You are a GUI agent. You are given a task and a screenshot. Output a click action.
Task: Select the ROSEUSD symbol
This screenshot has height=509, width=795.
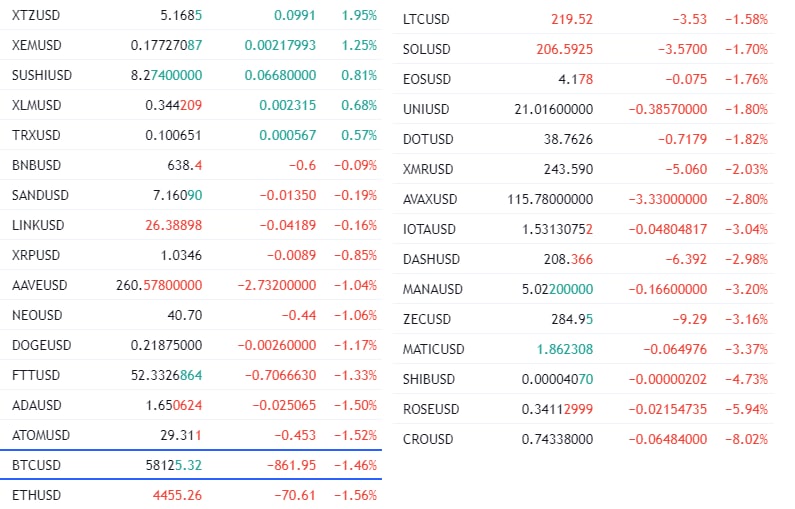coord(431,409)
